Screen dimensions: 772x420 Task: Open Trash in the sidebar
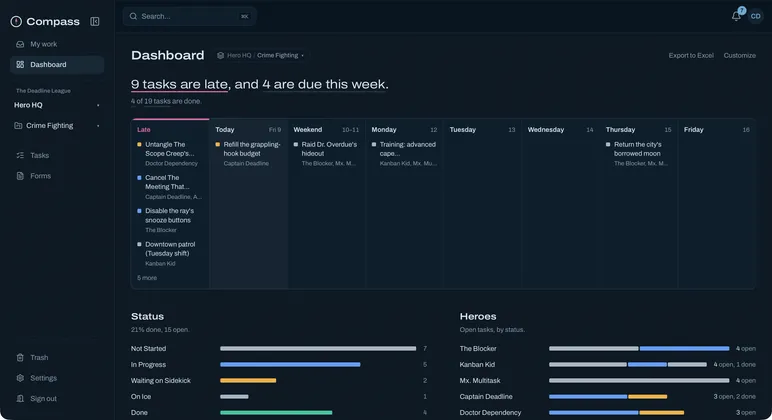[x=57, y=357]
